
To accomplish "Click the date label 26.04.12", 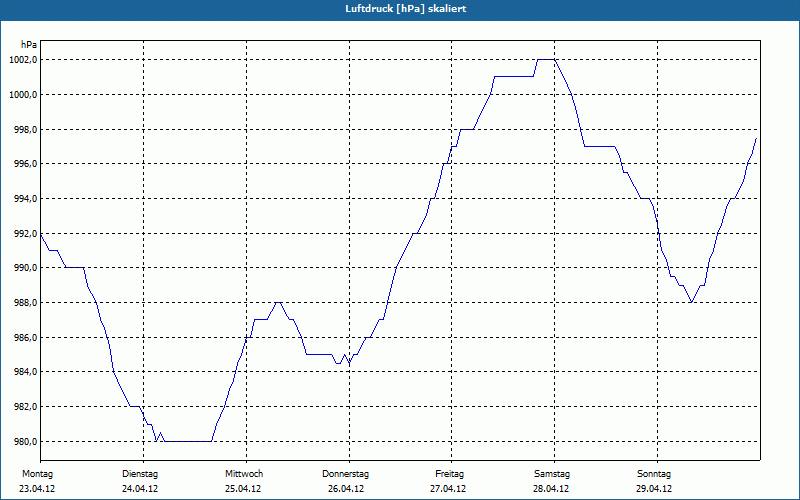I will click(346, 489).
